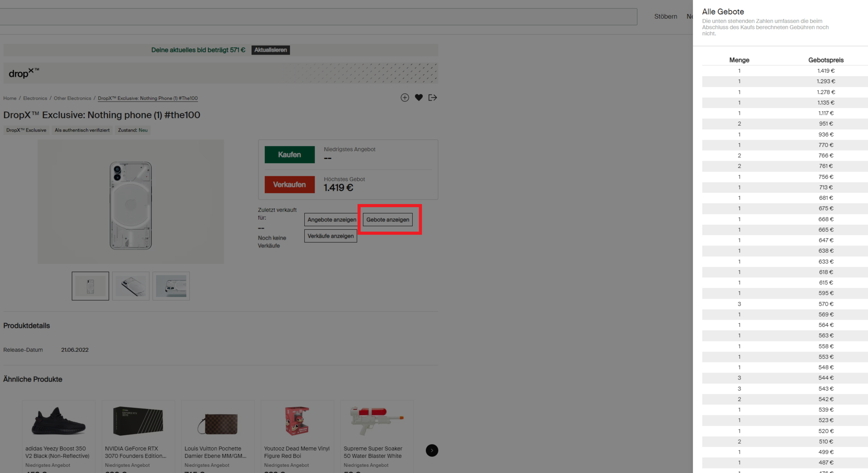Click the 647 € bid row

pos(785,240)
